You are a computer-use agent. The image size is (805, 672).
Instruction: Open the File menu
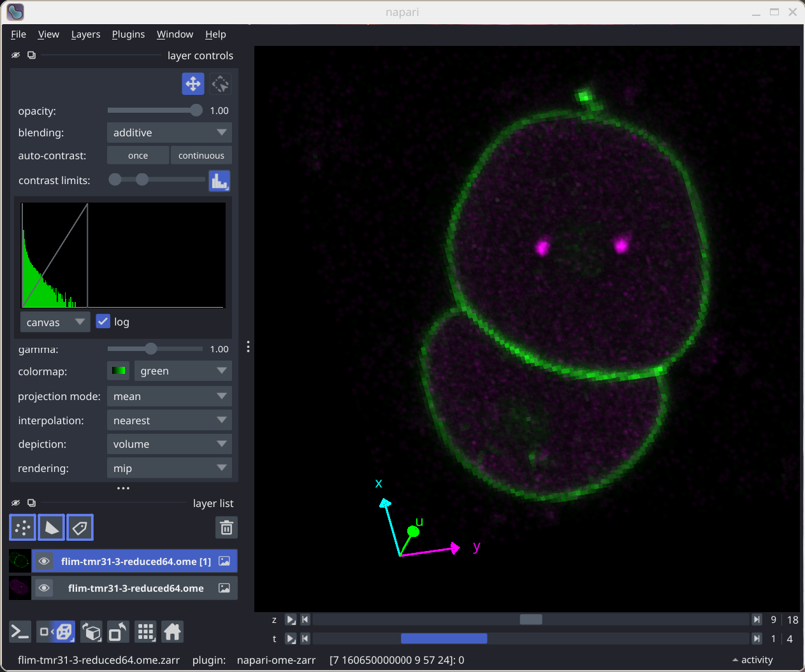point(18,34)
